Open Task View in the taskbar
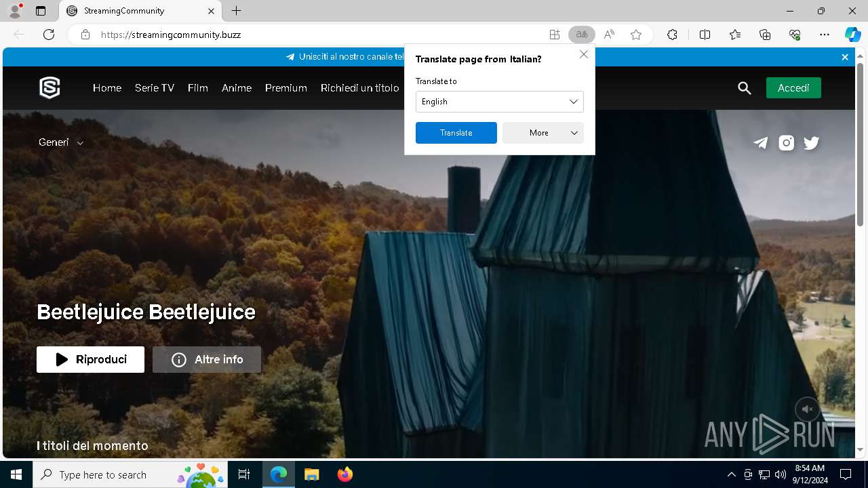Image resolution: width=868 pixels, height=488 pixels. pyautogui.click(x=244, y=474)
